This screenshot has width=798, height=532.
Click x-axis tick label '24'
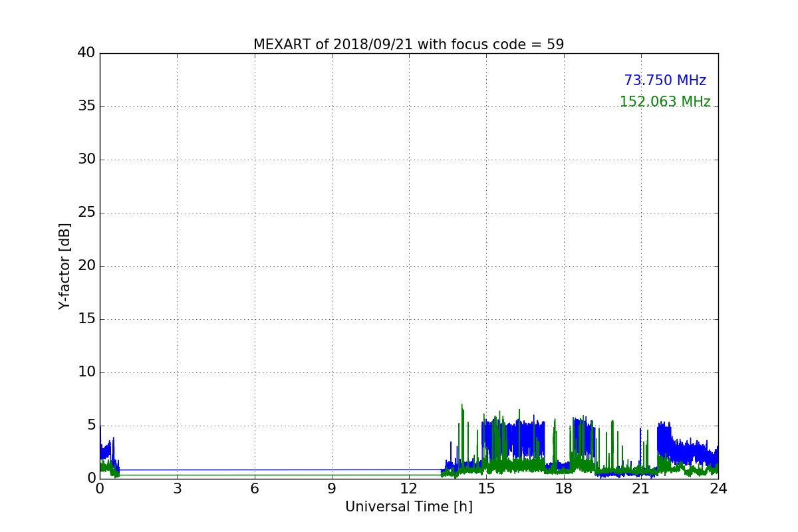[718, 489]
